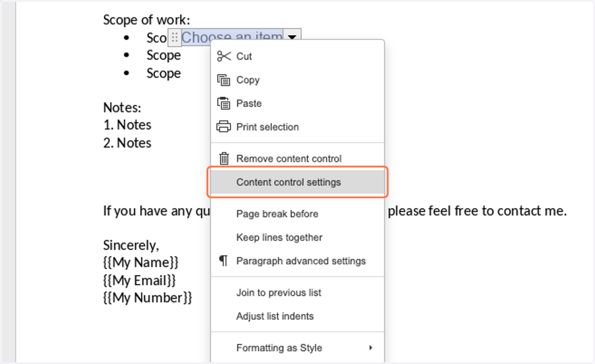Viewport: 595px width, 364px height.
Task: Click the text please feel free to contact me
Action: click(477, 211)
